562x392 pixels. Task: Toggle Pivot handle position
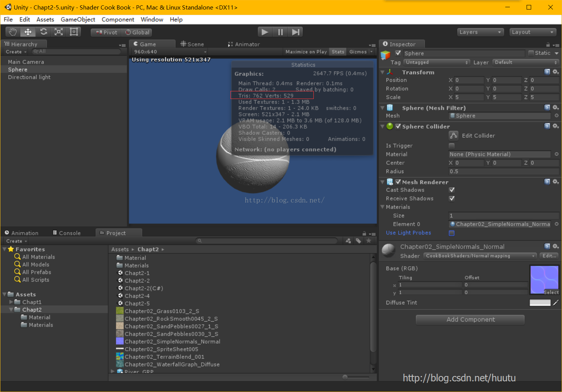[107, 33]
